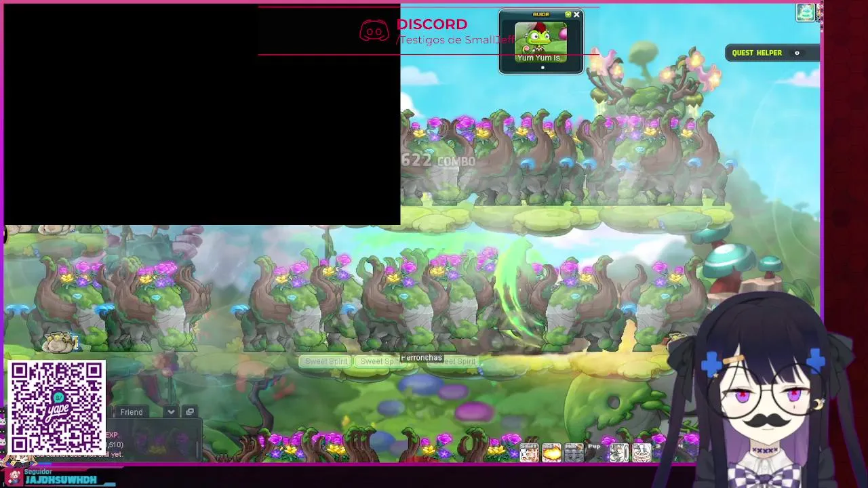868x488 pixels.
Task: Click the Discord logo in overlay
Action: click(x=374, y=30)
